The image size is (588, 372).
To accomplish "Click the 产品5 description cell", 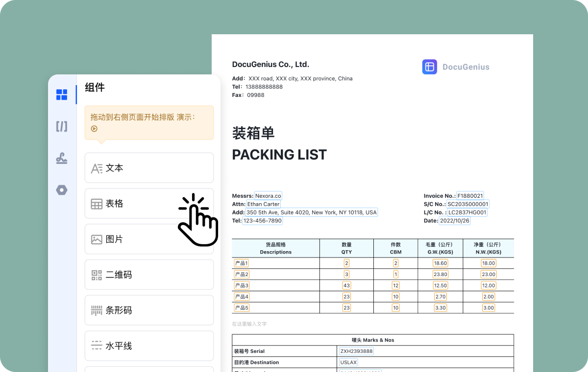I will [242, 308].
